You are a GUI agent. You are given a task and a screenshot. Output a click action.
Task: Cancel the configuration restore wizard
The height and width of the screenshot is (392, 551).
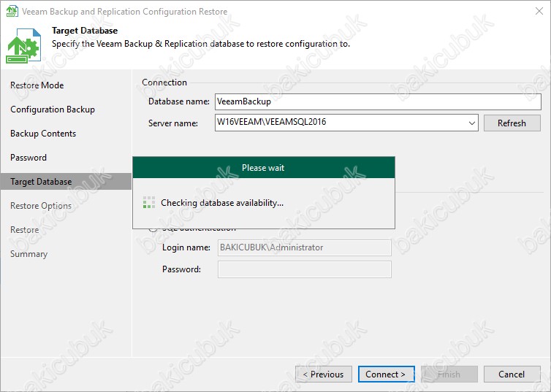point(512,374)
